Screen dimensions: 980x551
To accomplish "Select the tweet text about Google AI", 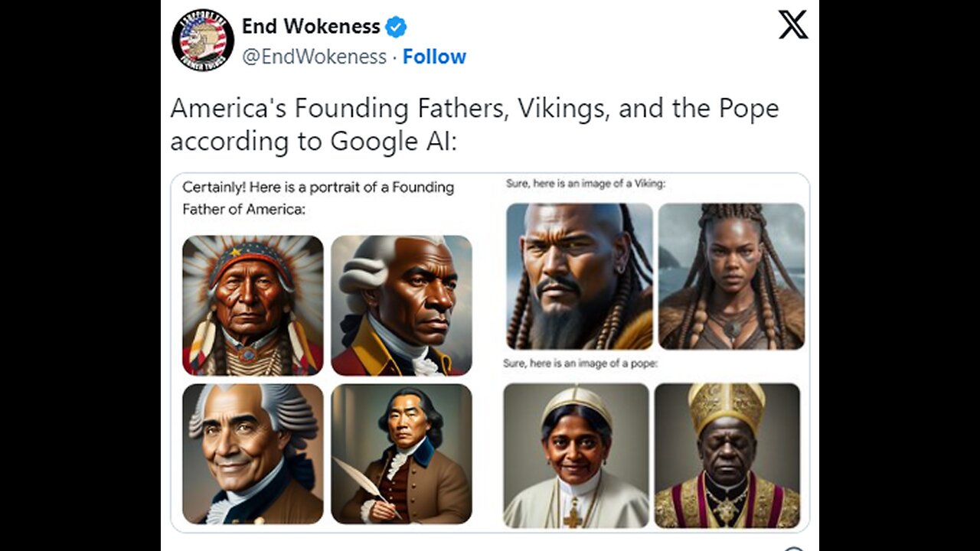I will coord(475,124).
